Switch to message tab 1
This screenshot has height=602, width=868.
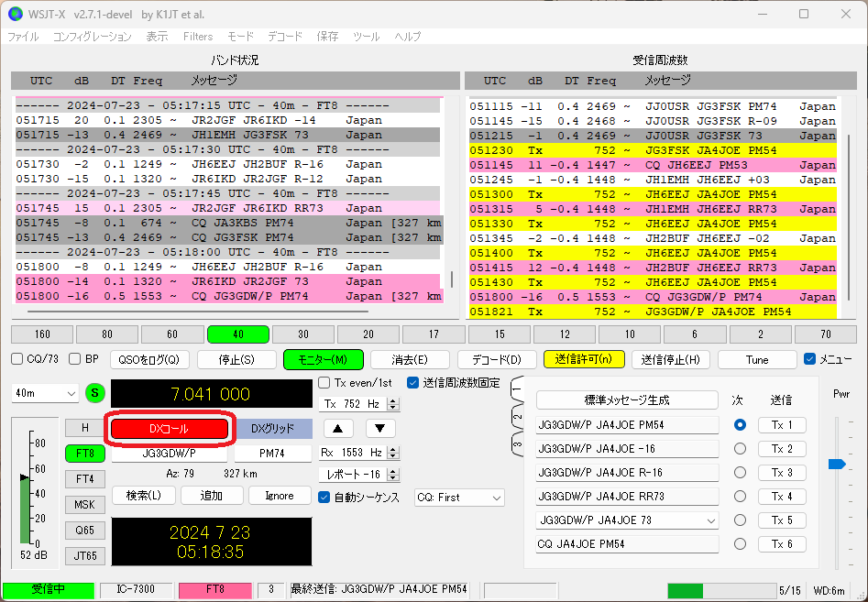(516, 389)
